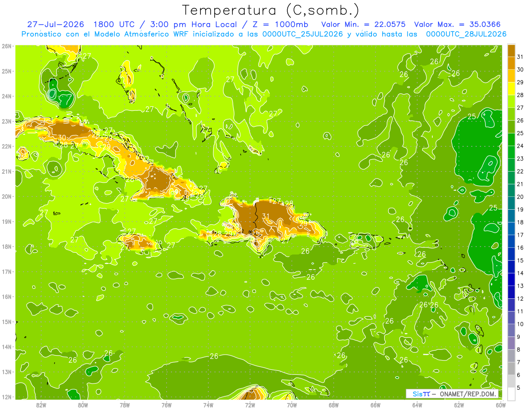Click the Valor Min. = 22.0575 readout

click(x=363, y=24)
